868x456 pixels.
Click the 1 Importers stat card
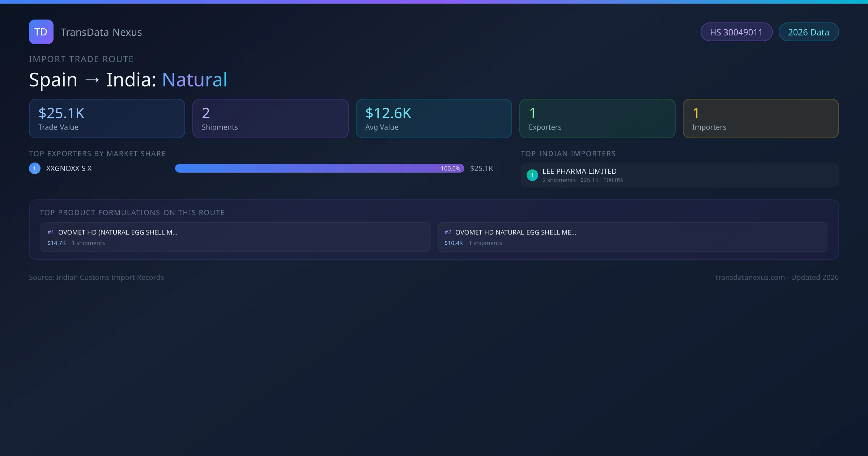pyautogui.click(x=761, y=119)
